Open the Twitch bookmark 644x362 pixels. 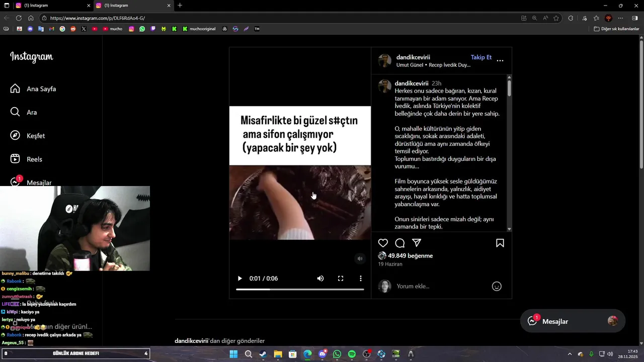click(x=153, y=29)
